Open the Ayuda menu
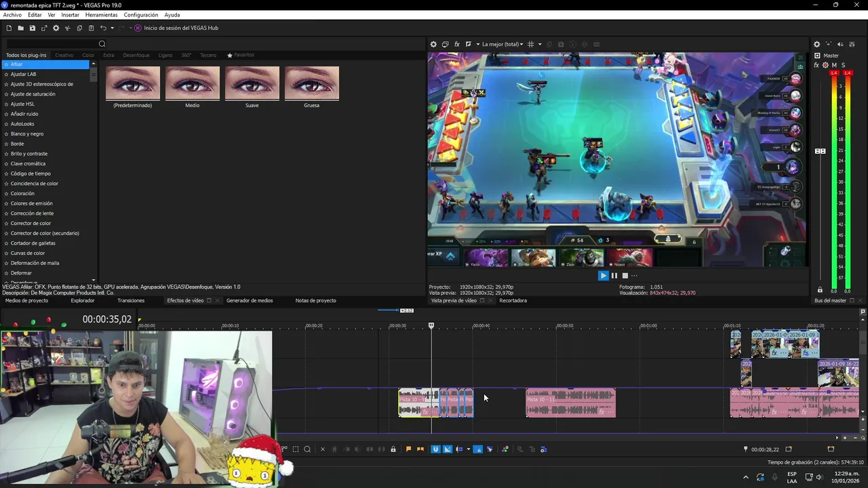Screen dimensions: 868x488 point(172,15)
